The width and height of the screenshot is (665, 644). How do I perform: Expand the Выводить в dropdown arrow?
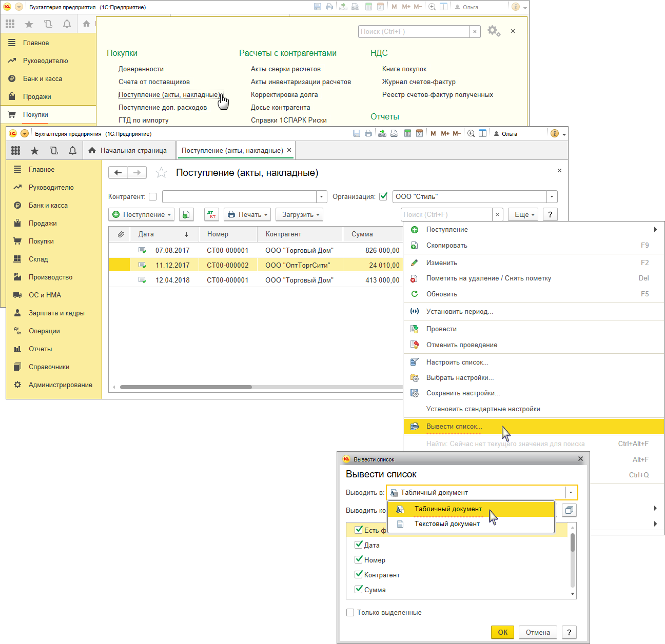(x=571, y=492)
